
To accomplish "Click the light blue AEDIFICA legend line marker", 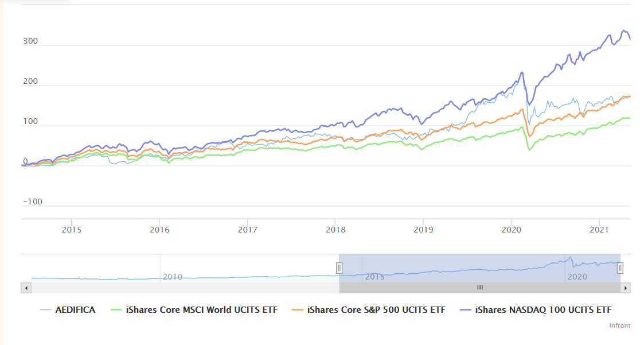I will (45, 309).
